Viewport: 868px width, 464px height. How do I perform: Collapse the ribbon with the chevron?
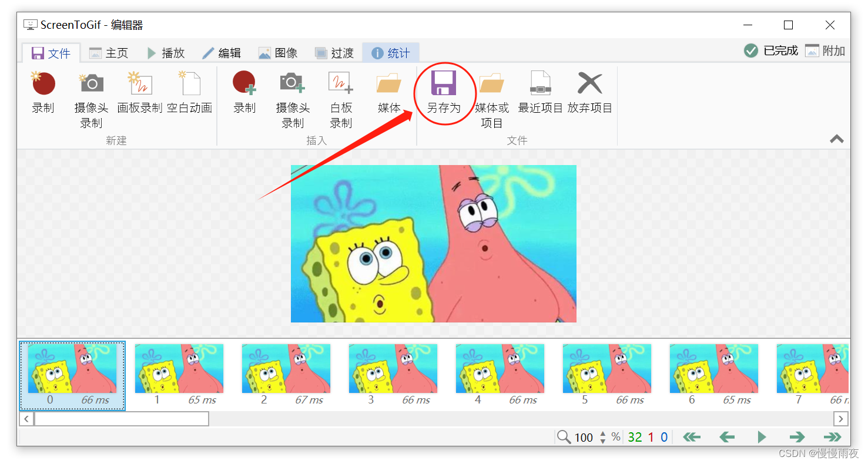coord(836,139)
